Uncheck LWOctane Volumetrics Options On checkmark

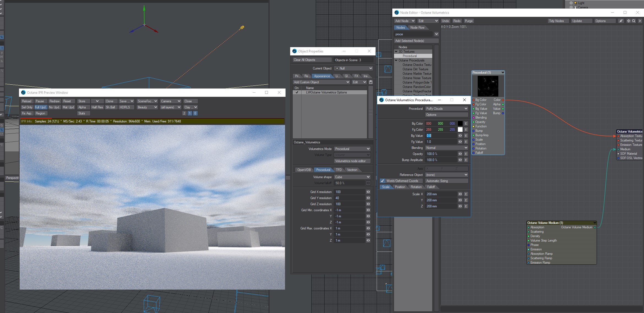tap(297, 92)
